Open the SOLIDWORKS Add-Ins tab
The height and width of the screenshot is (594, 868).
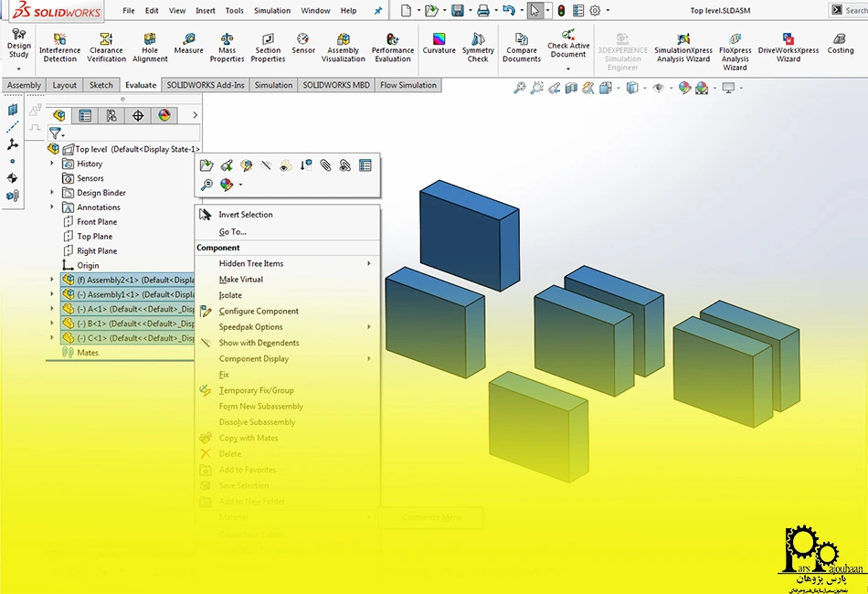pos(206,85)
